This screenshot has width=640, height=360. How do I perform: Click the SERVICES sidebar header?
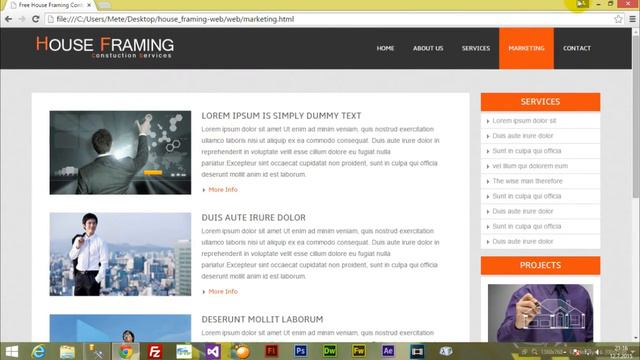(540, 102)
